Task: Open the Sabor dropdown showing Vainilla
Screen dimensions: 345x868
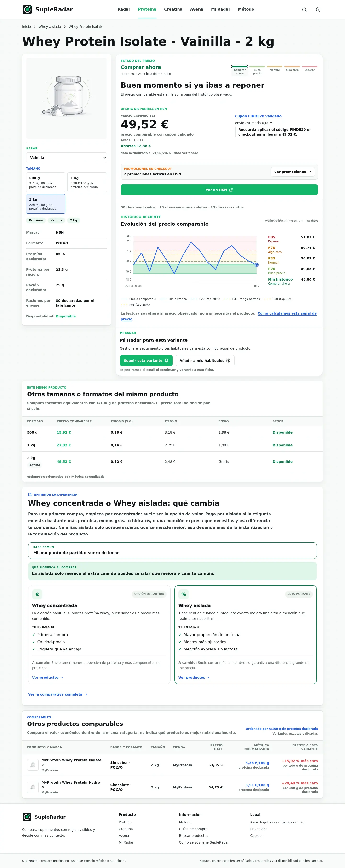Action: pos(66,158)
